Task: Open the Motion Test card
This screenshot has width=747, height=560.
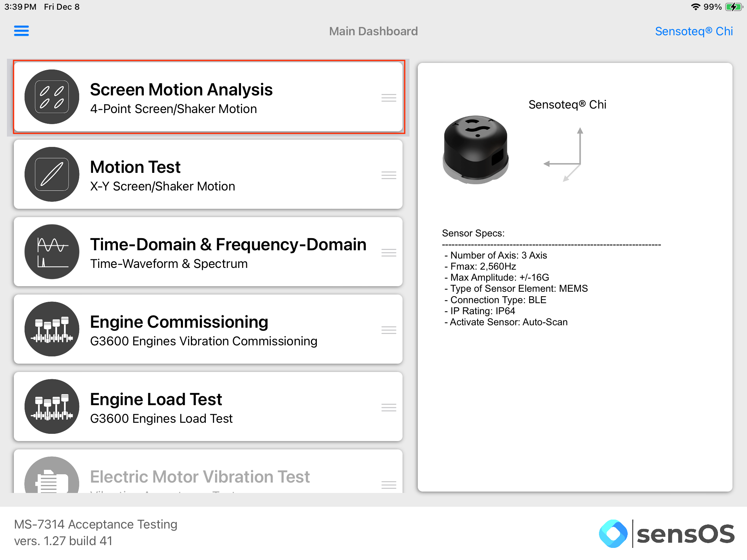Action: tap(208, 174)
